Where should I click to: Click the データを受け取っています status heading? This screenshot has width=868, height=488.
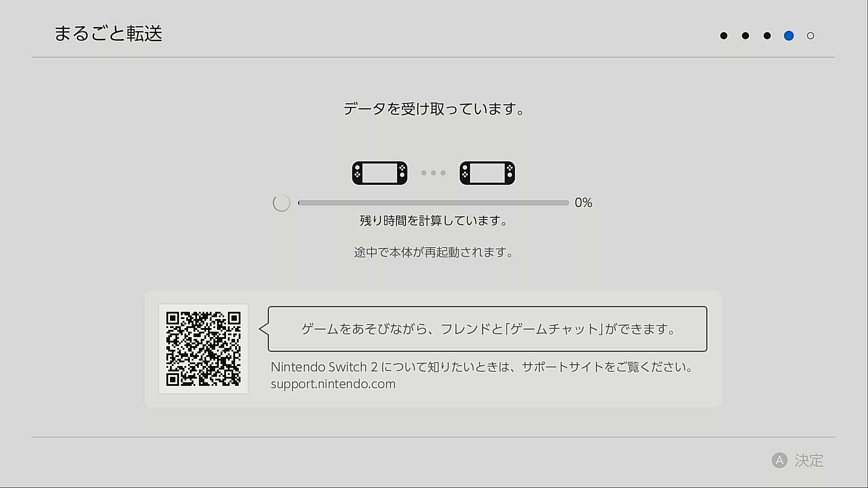point(434,109)
